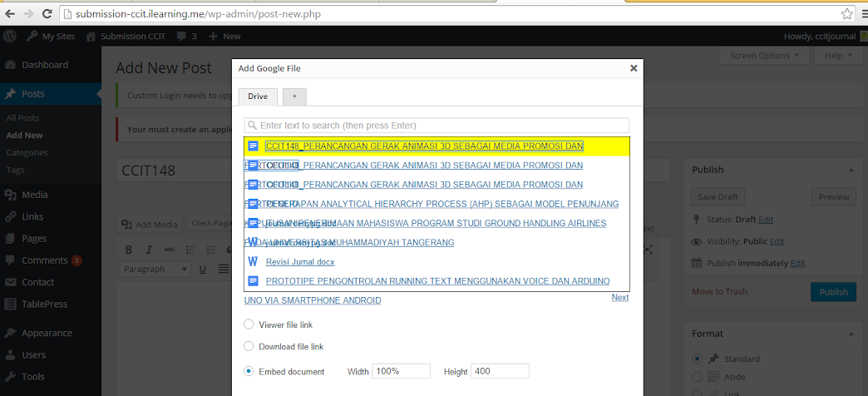The image size is (868, 396).
Task: Insert numbered list in post editor
Action: (210, 250)
